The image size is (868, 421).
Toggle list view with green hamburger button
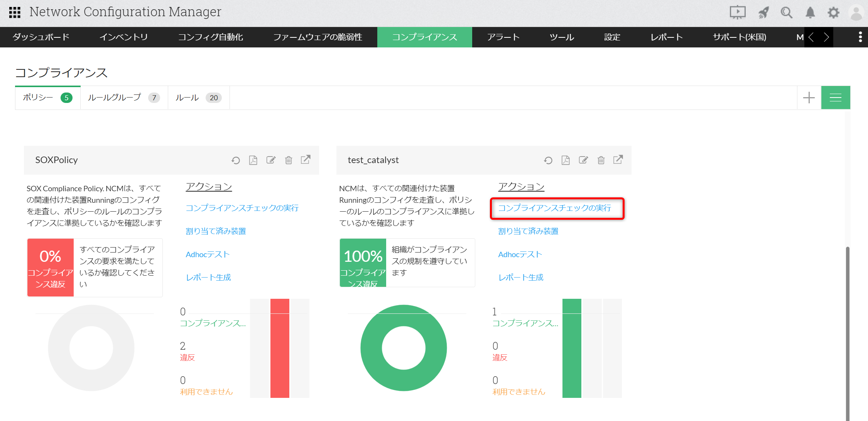pyautogui.click(x=835, y=98)
